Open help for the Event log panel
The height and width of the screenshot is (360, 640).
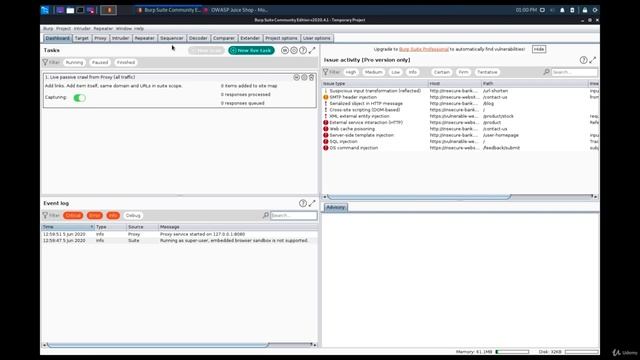[x=303, y=203]
